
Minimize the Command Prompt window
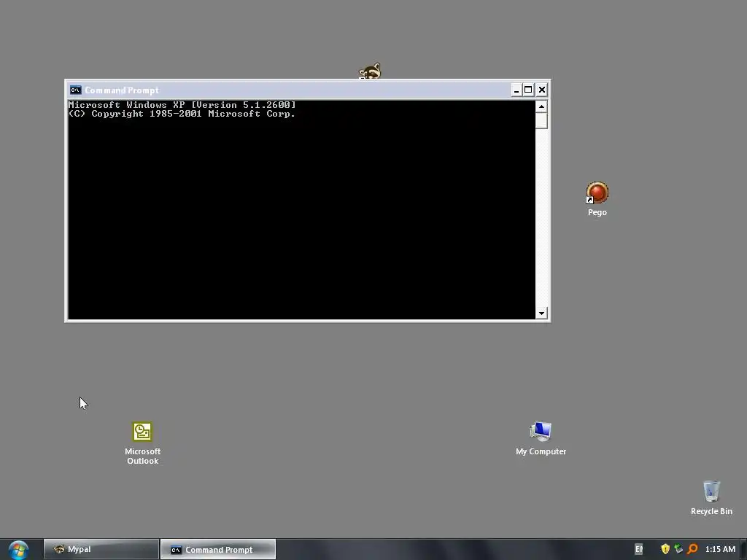[516, 90]
